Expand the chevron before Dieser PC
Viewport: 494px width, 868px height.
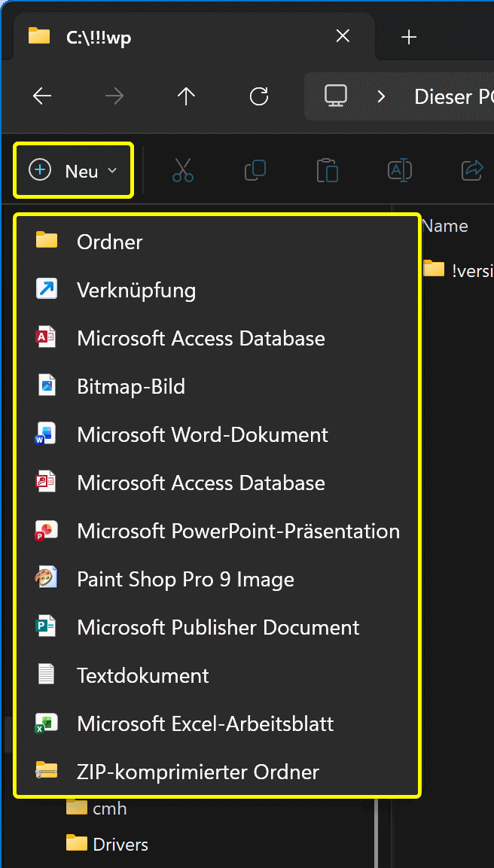(381, 96)
